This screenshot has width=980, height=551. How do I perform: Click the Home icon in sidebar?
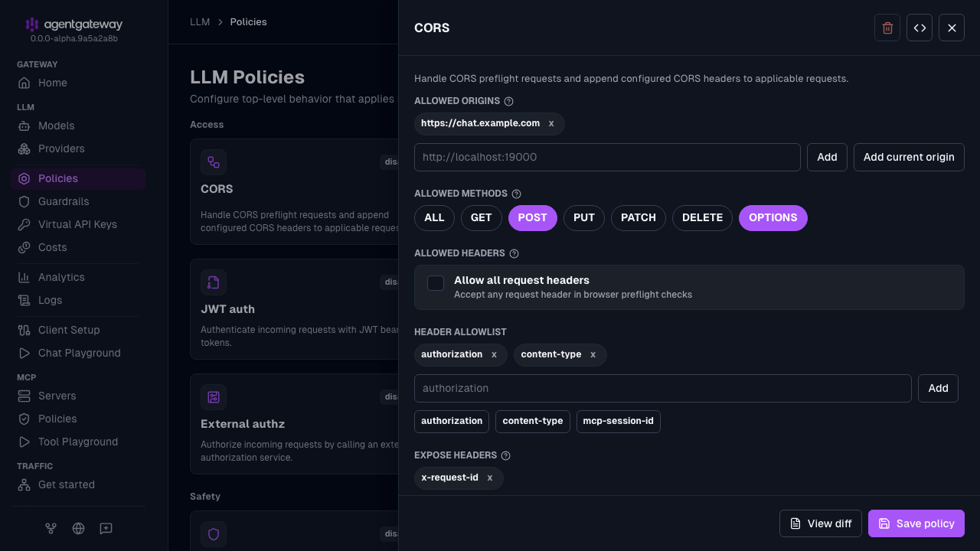[x=24, y=83]
